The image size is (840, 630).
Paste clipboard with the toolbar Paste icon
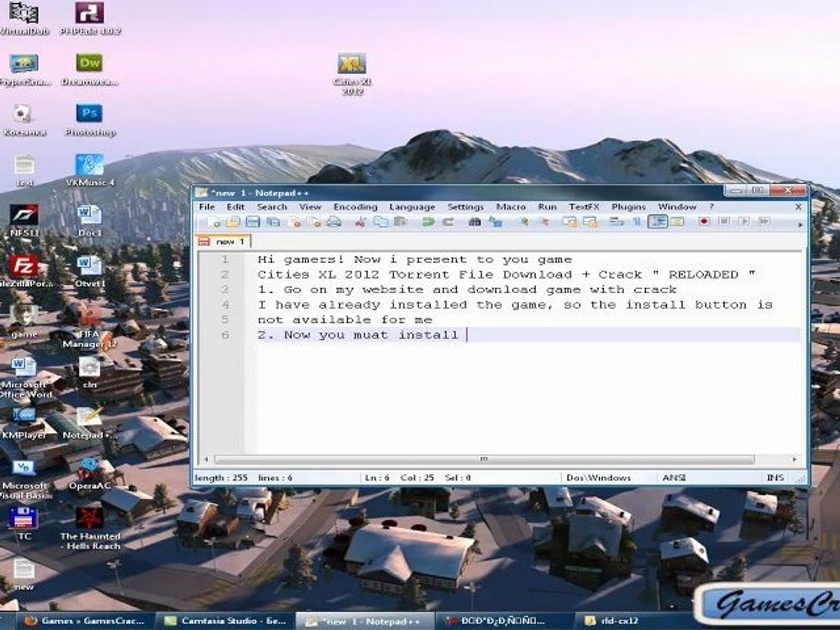[x=400, y=222]
